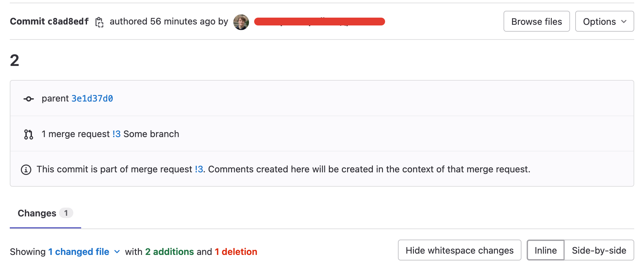Viewport: 644px width, 267px height.
Task: Click the merge request icon beside !3
Action: 28,134
